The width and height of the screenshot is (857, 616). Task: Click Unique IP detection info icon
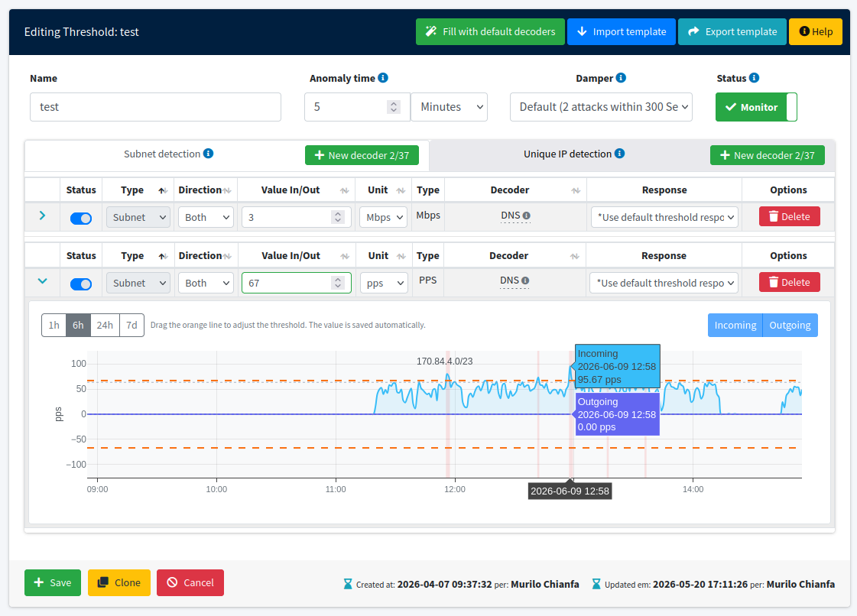619,154
